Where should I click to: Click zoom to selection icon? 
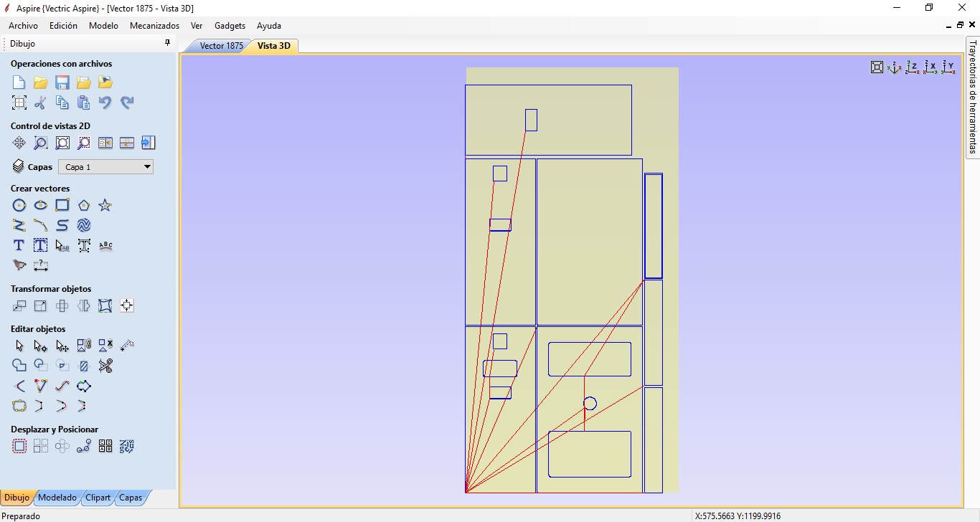(84, 143)
